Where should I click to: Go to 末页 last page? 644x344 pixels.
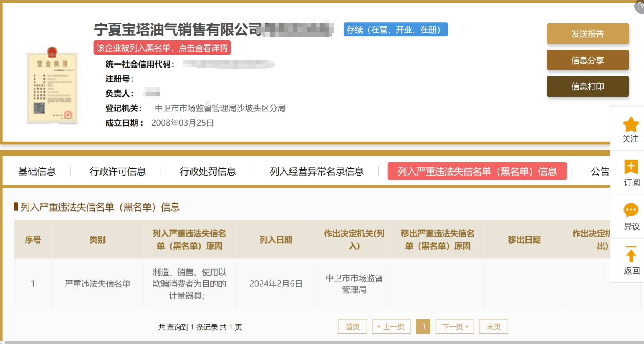(x=493, y=326)
